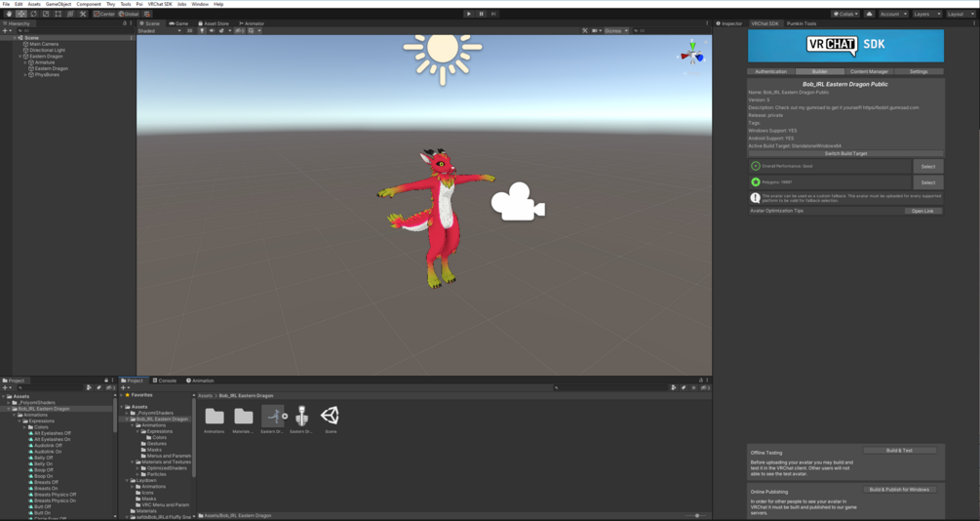Click Select next to Polygons
Image resolution: width=980 pixels, height=521 pixels.
point(928,182)
